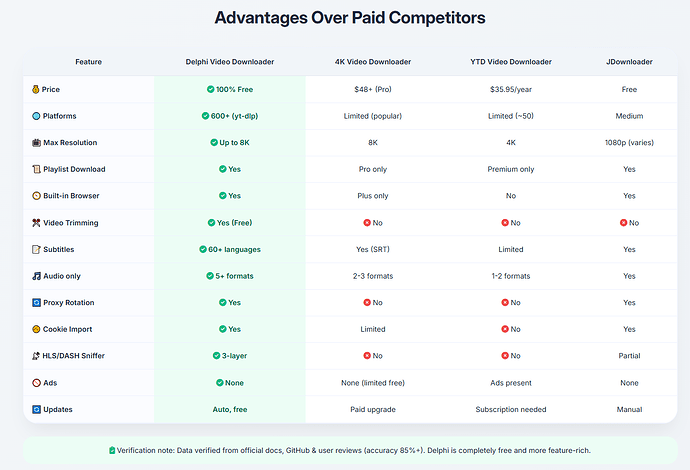
Task: Click the compass icon beside Built-in Browser
Action: 36,196
